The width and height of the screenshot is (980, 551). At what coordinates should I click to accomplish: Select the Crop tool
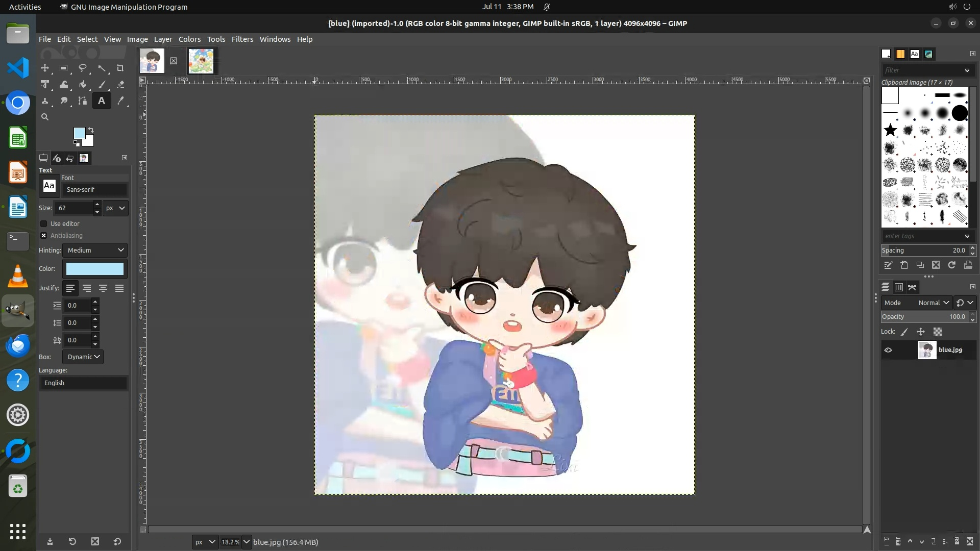120,68
